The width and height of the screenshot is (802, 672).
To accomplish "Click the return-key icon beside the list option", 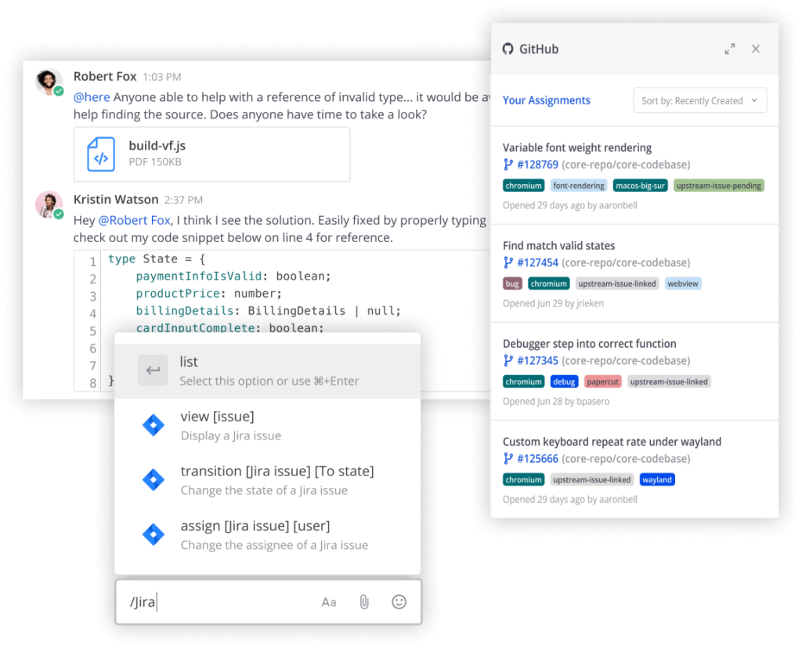I will click(x=154, y=370).
